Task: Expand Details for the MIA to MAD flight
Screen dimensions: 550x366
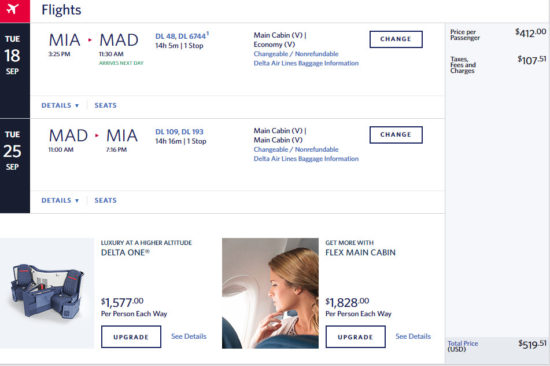Action: tap(60, 105)
